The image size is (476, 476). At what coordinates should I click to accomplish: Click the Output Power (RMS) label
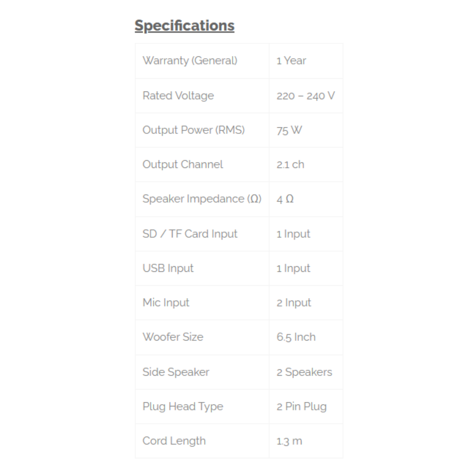pyautogui.click(x=193, y=130)
